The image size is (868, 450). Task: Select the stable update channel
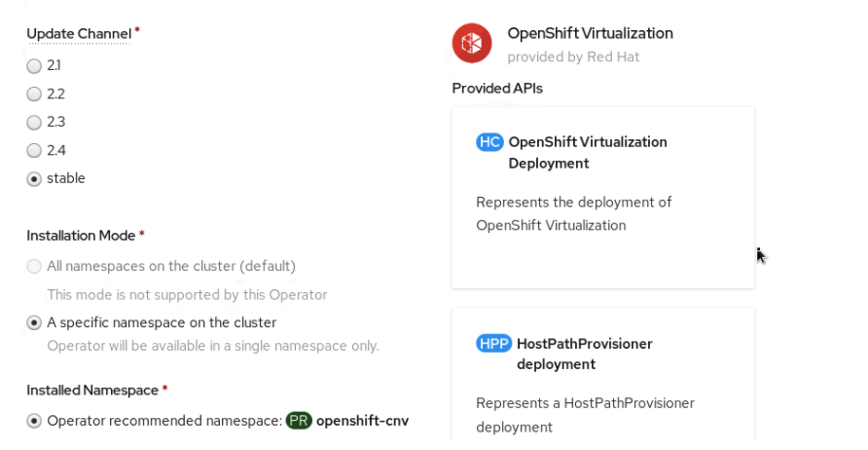pyautogui.click(x=34, y=179)
